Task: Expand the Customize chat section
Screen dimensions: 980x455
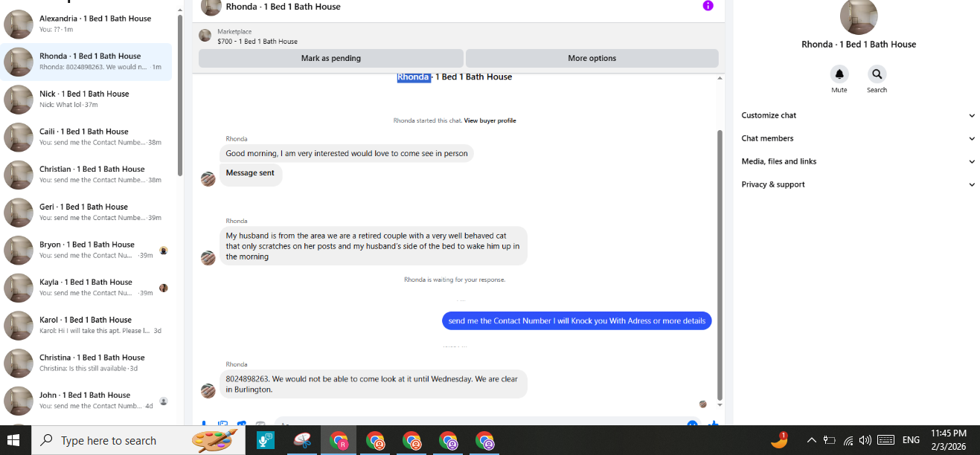Action: point(858,115)
